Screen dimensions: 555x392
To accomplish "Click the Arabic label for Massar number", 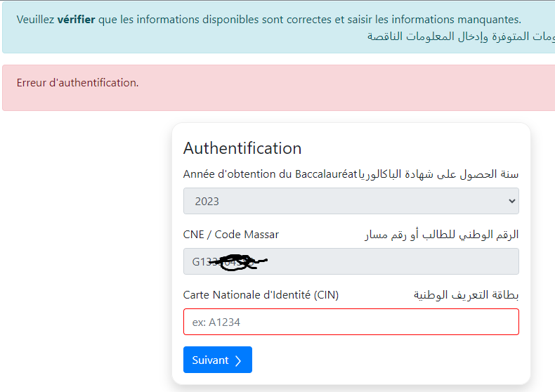I will [x=442, y=235].
